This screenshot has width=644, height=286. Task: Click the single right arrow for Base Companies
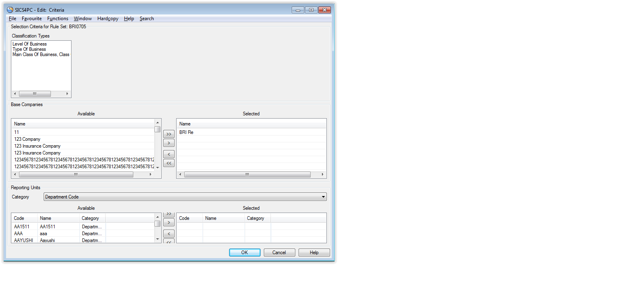pos(168,143)
